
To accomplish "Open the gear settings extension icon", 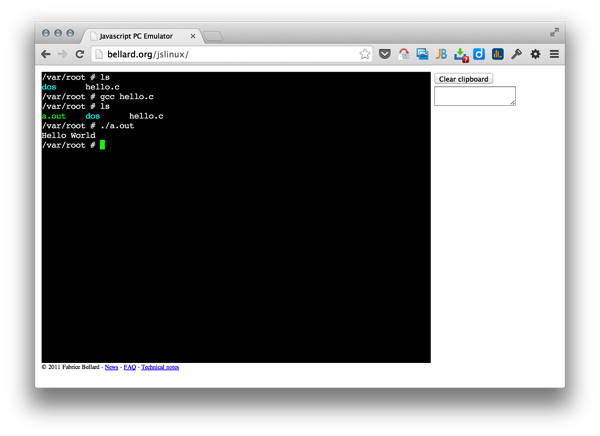I will tap(535, 54).
